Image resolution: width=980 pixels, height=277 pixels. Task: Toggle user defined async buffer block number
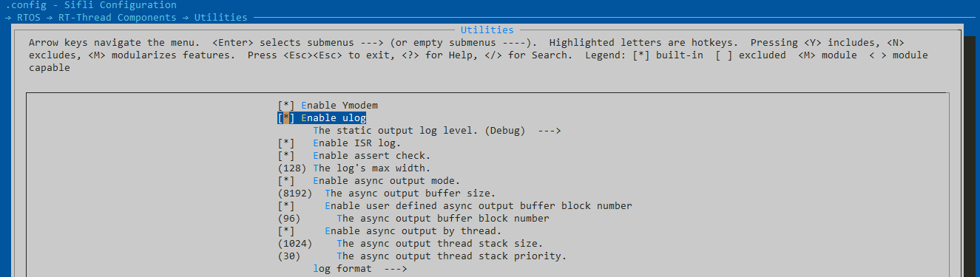(x=286, y=206)
